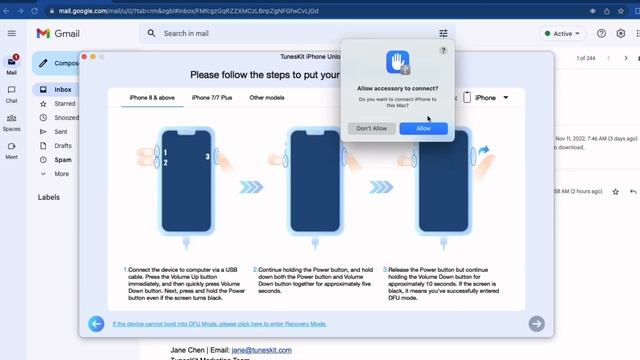Image resolution: width=640 pixels, height=360 pixels.
Task: Click the Gmail logo
Action: click(x=58, y=33)
